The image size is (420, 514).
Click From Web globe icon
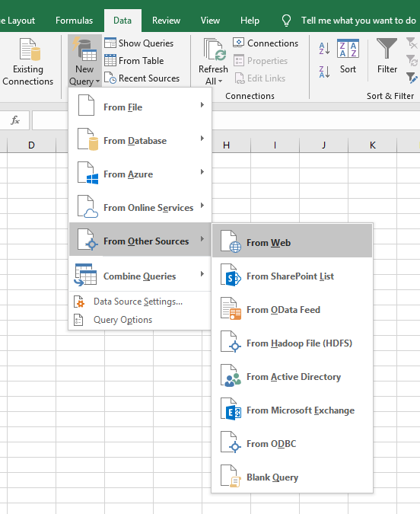231,241
